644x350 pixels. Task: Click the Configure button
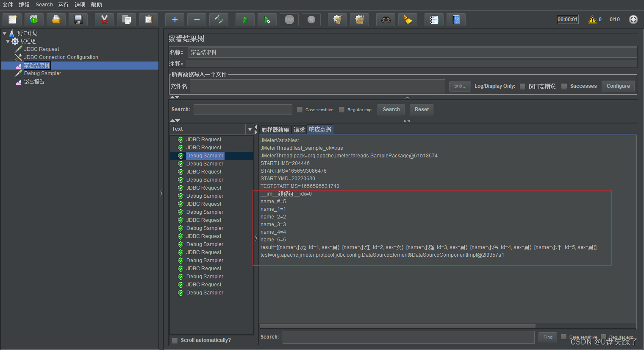[618, 86]
